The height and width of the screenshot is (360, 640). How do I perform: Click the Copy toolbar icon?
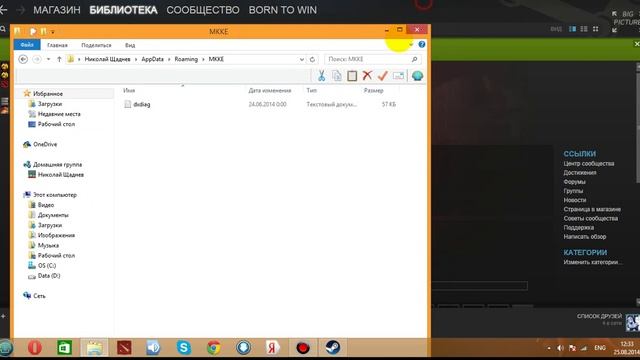point(337,76)
